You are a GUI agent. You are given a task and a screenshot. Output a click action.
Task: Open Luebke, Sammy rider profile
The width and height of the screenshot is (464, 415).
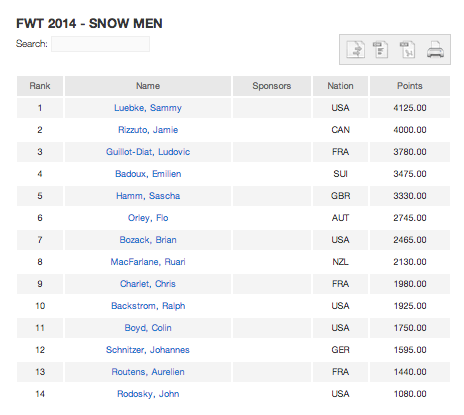click(x=148, y=108)
